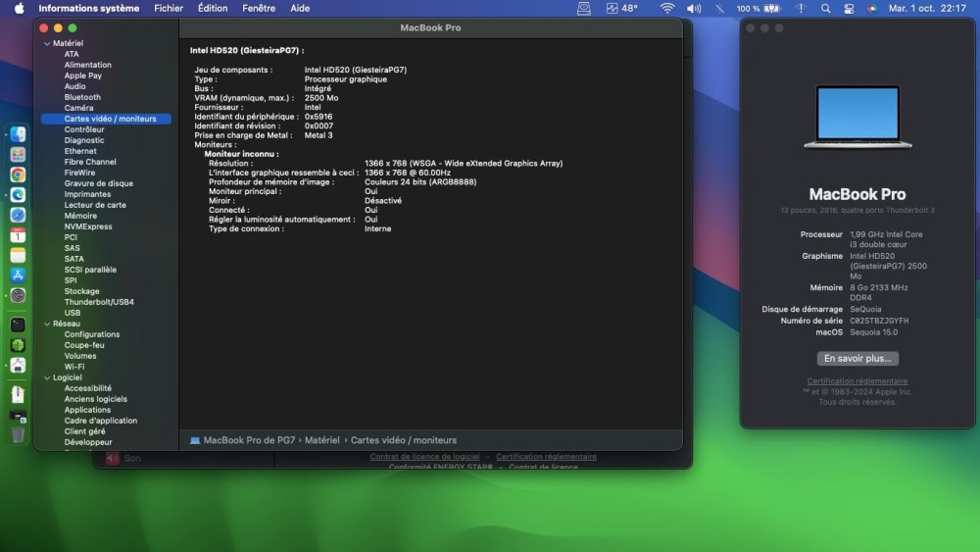The width and height of the screenshot is (980, 552).
Task: Select NVMExpress in the sidebar
Action: [88, 226]
